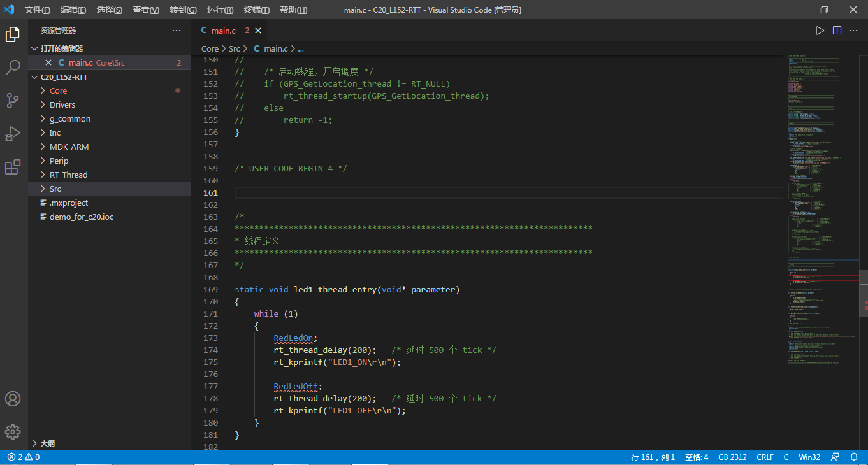Click the main.c breadcrumb segment

271,48
